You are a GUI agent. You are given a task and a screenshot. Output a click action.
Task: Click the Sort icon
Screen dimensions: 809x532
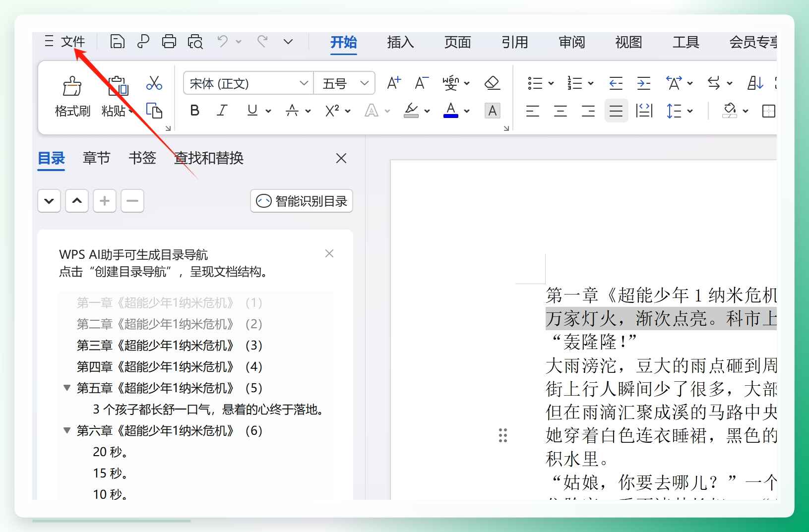point(755,83)
